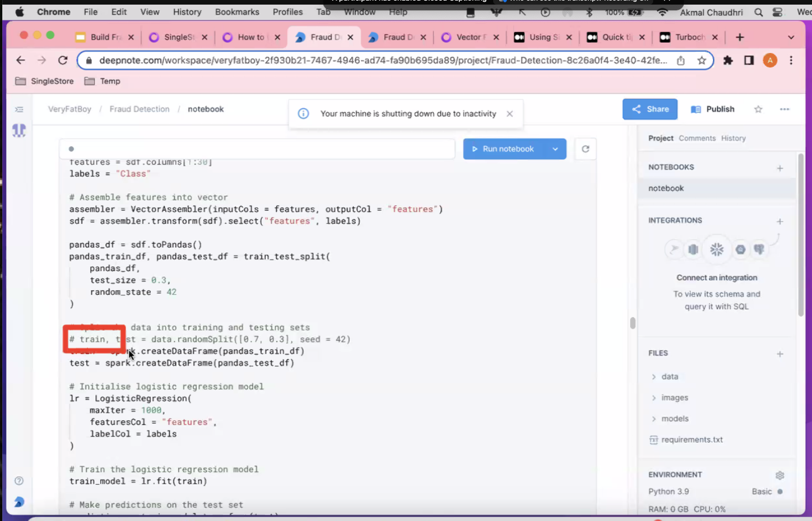812x521 pixels.
Task: Open the Run notebook dropdown arrow
Action: pos(555,149)
